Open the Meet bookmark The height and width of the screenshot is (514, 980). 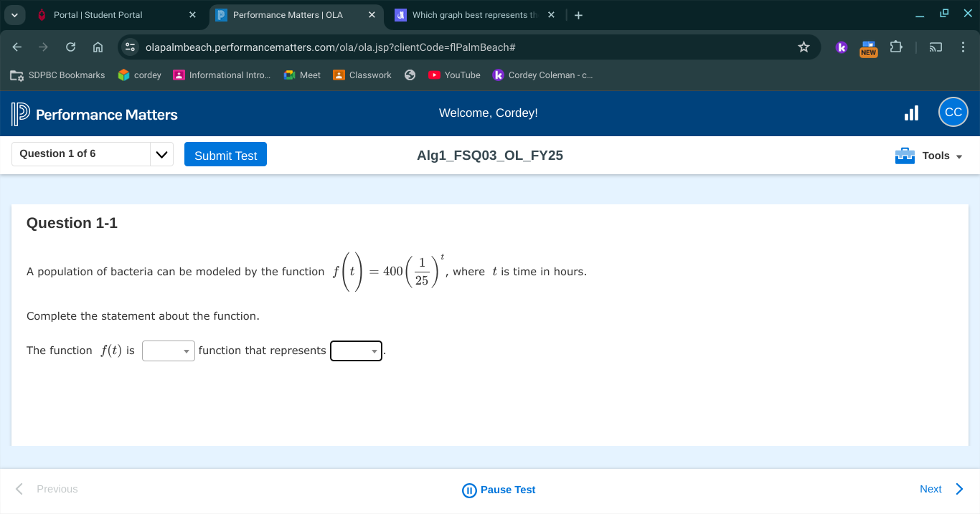coord(303,75)
